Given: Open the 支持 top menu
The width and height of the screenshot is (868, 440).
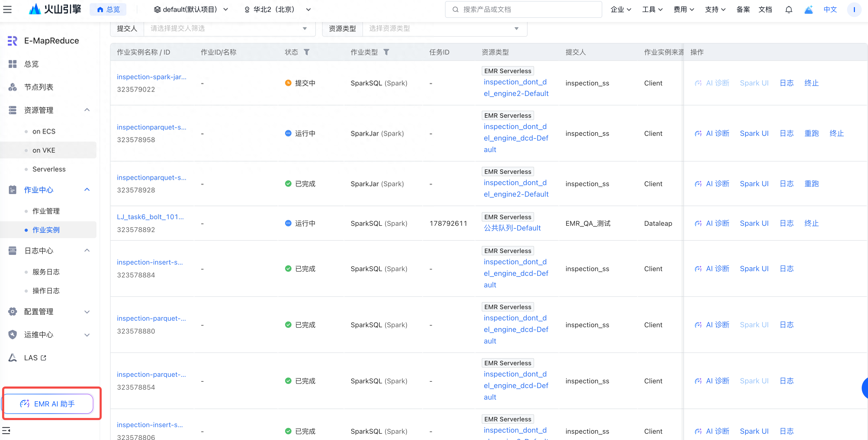Looking at the screenshot, I should [x=715, y=9].
